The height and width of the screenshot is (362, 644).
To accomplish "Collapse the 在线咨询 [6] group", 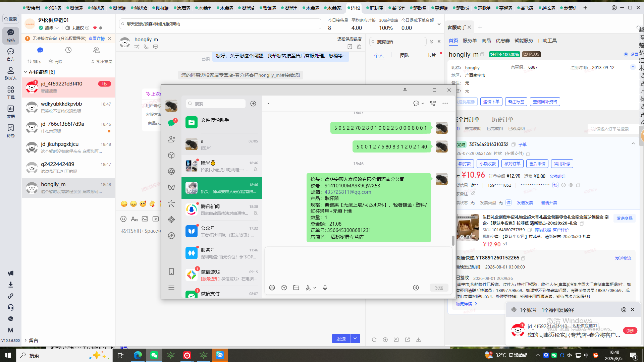I will click(x=25, y=72).
